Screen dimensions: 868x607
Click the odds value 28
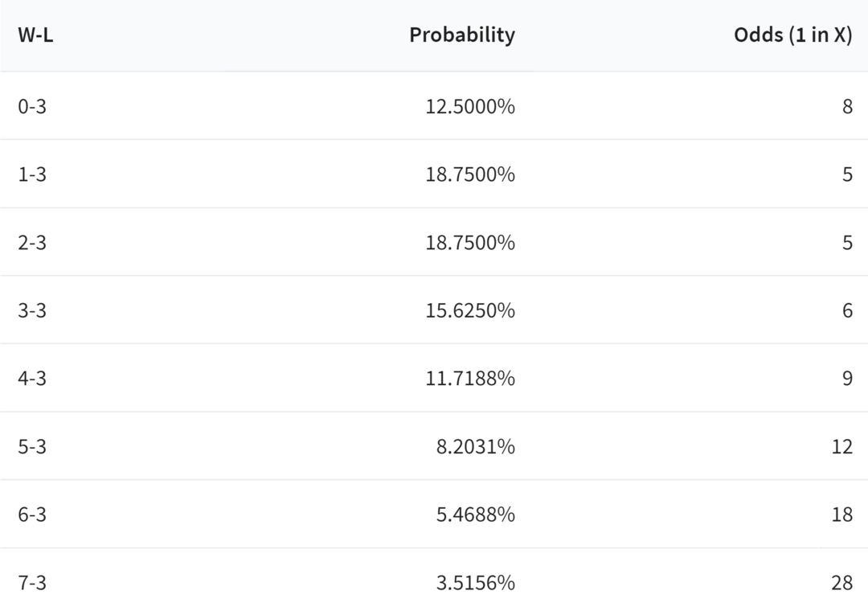[842, 582]
